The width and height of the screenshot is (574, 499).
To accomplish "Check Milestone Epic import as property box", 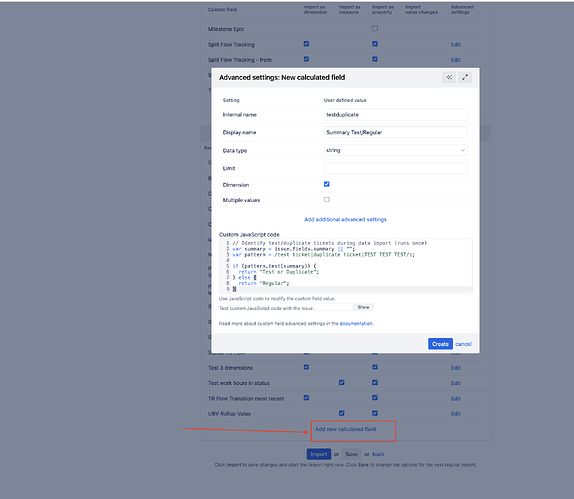I will coord(375,29).
